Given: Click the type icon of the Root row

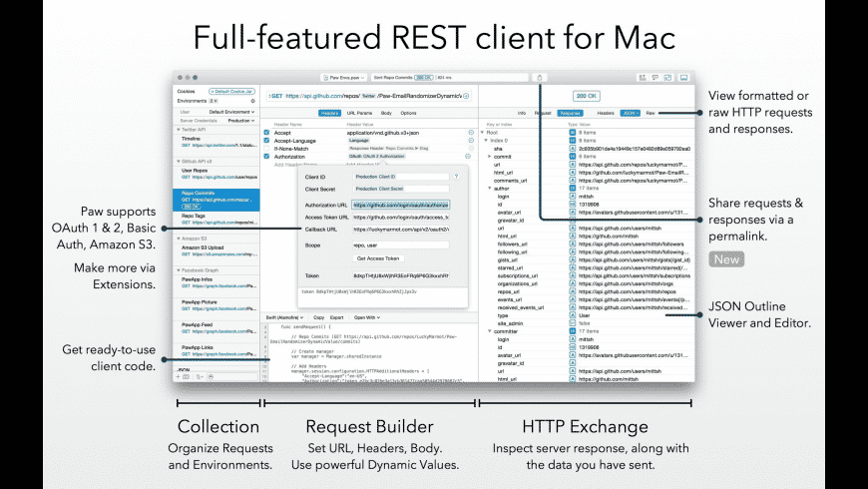Looking at the screenshot, I should [x=573, y=133].
